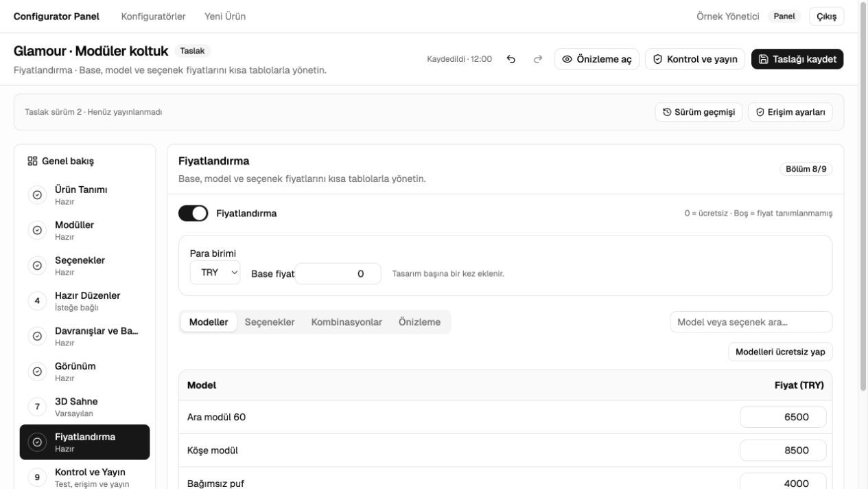Click Modelleri ücretsiz yap button
This screenshot has height=489, width=868.
click(780, 352)
